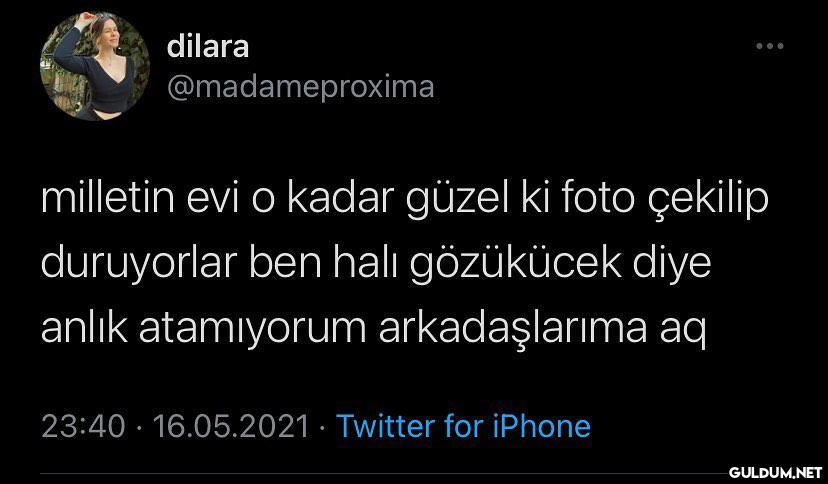The width and height of the screenshot is (828, 484).
Task: Click the GULDUM.NET watermark
Action: [x=775, y=472]
